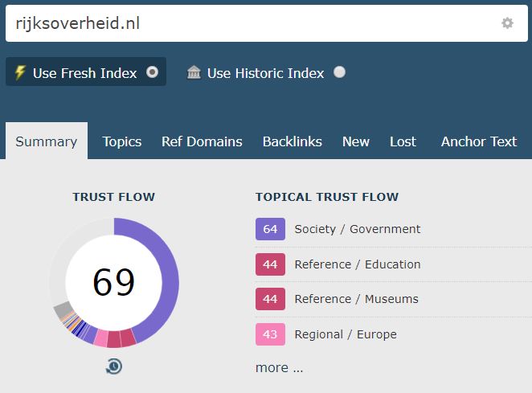Open the Topics tab

[x=122, y=141]
